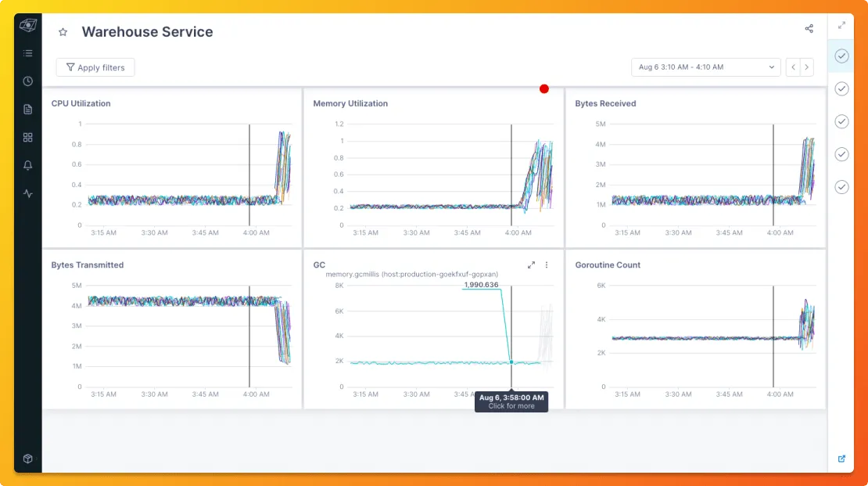Open the GC chart three-dot menu

[x=547, y=265]
